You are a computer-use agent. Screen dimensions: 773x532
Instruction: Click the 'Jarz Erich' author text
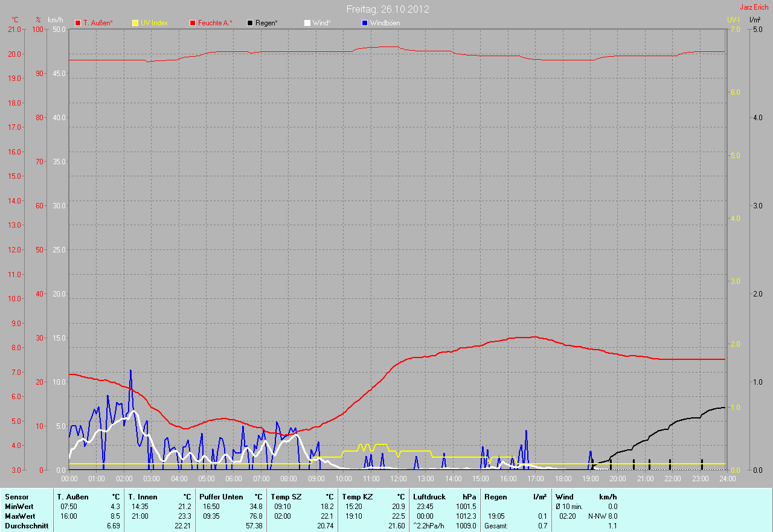tap(754, 7)
